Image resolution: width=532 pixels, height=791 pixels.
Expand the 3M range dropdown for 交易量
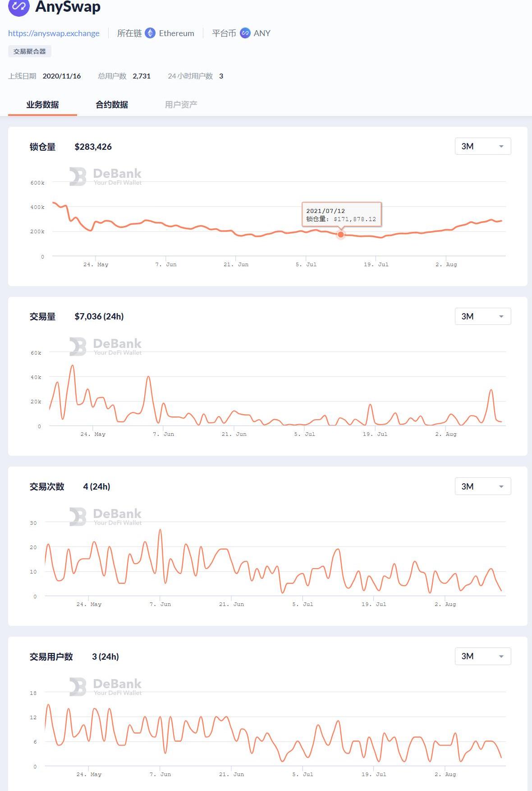point(482,316)
